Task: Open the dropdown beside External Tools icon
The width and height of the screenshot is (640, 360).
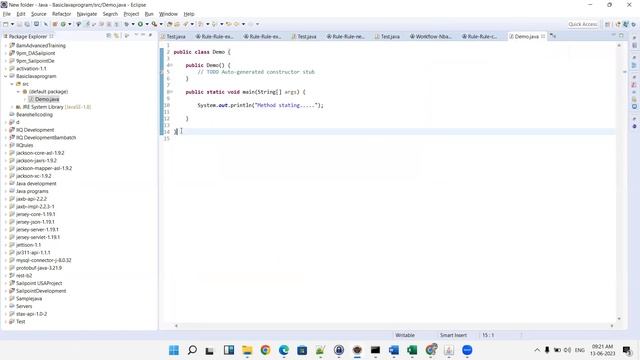Action: tap(161, 24)
